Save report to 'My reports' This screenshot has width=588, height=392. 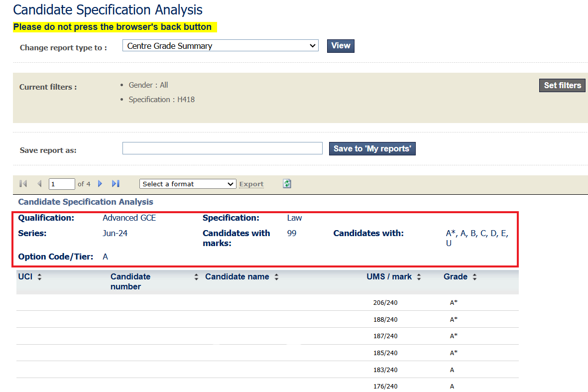[372, 148]
